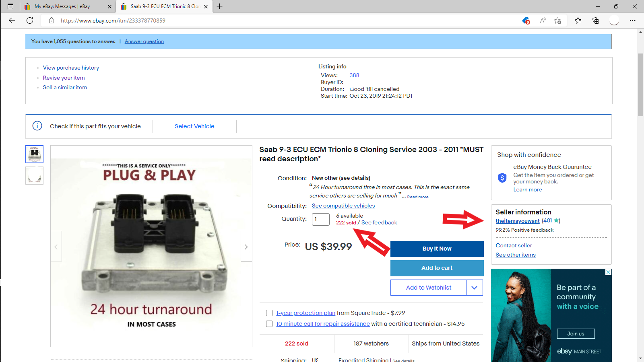This screenshot has width=644, height=362.
Task: Close the ad banner with X icon
Action: click(x=608, y=272)
